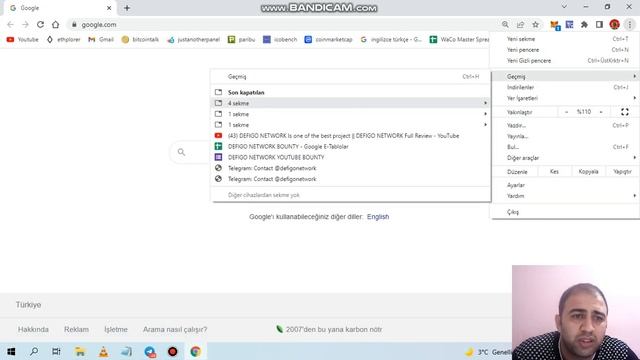The image size is (640, 360).
Task: Open bitcointalk bookmark
Action: point(140,40)
